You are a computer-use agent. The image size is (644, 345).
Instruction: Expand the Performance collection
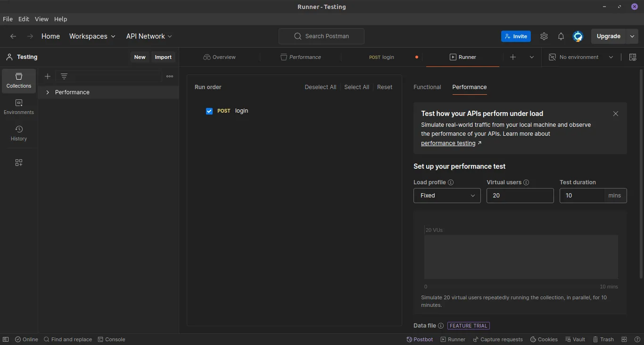pyautogui.click(x=48, y=92)
